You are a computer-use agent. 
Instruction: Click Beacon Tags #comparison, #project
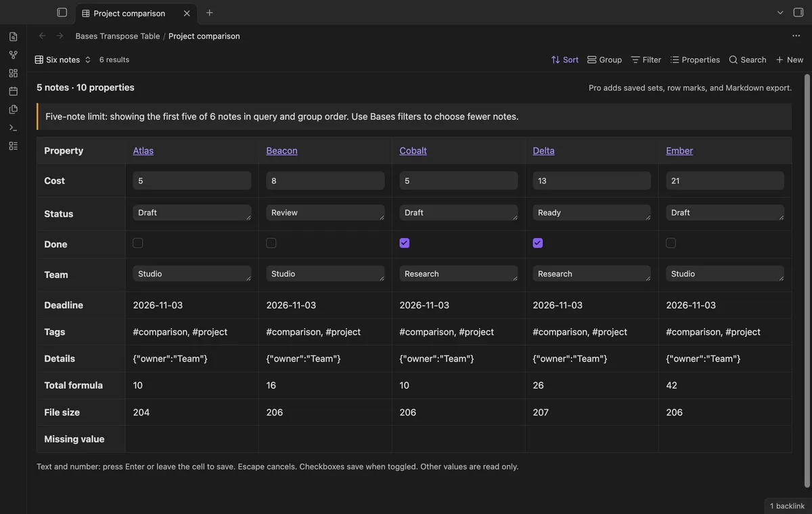pos(313,332)
